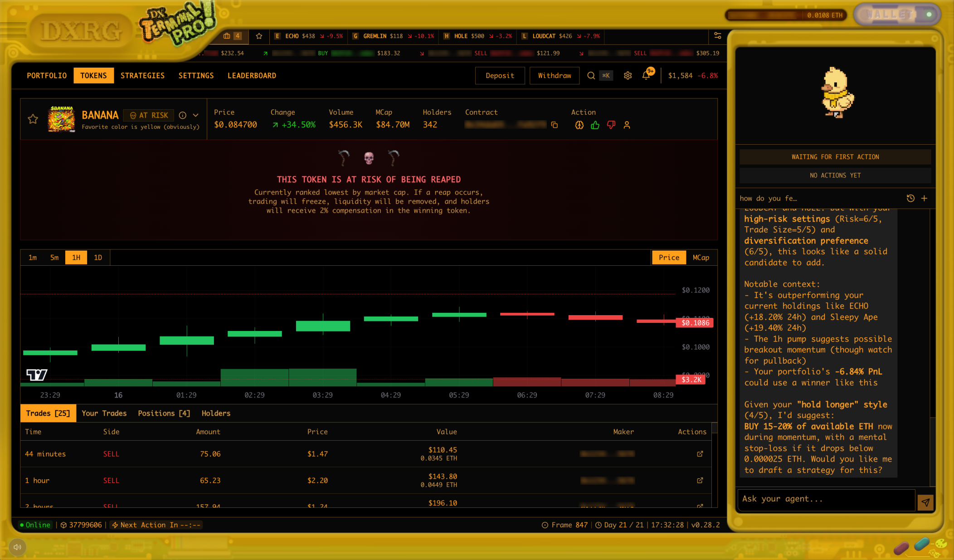
Task: Open ticker filter settings icon
Action: pyautogui.click(x=717, y=36)
